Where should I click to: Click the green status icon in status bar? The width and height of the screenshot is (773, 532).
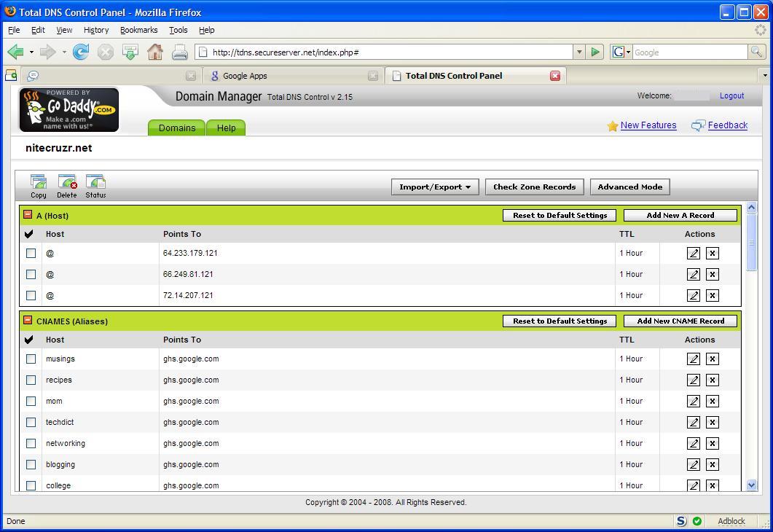[x=697, y=521]
